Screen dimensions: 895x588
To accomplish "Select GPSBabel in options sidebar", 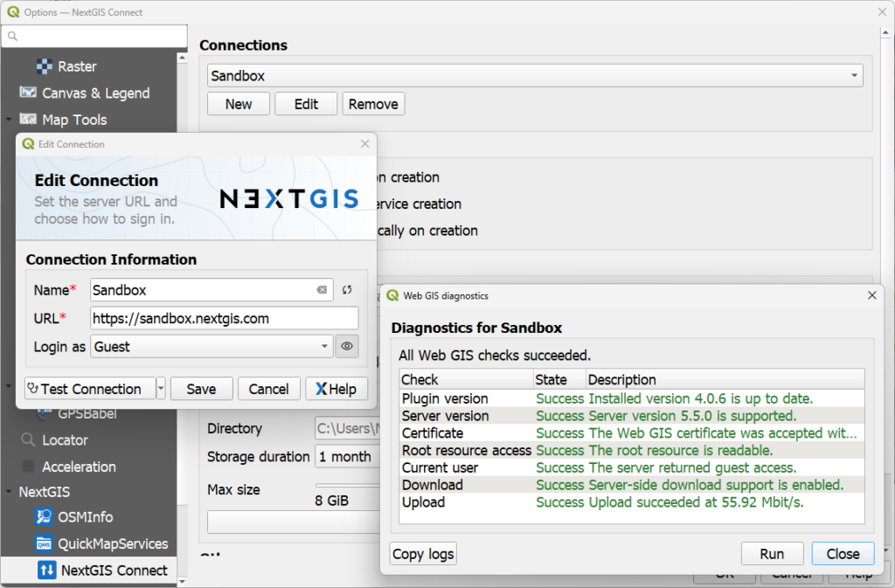I will pos(87,413).
